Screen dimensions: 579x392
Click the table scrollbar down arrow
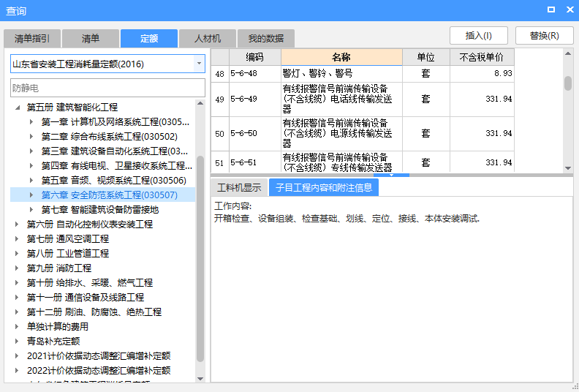tap(568, 168)
